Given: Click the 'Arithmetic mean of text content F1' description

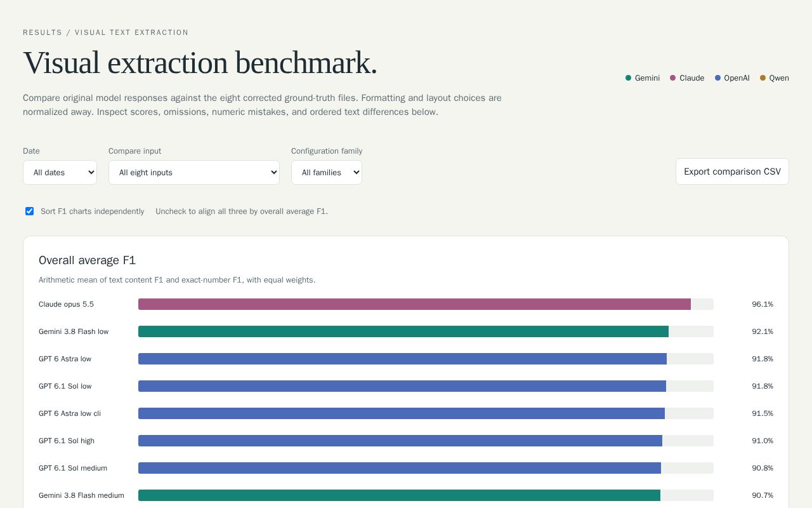Looking at the screenshot, I should (x=177, y=280).
